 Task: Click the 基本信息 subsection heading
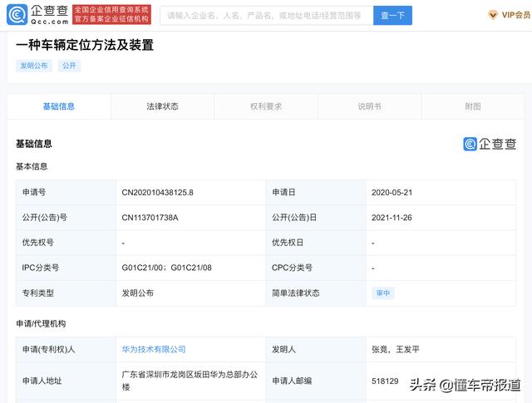pos(32,166)
